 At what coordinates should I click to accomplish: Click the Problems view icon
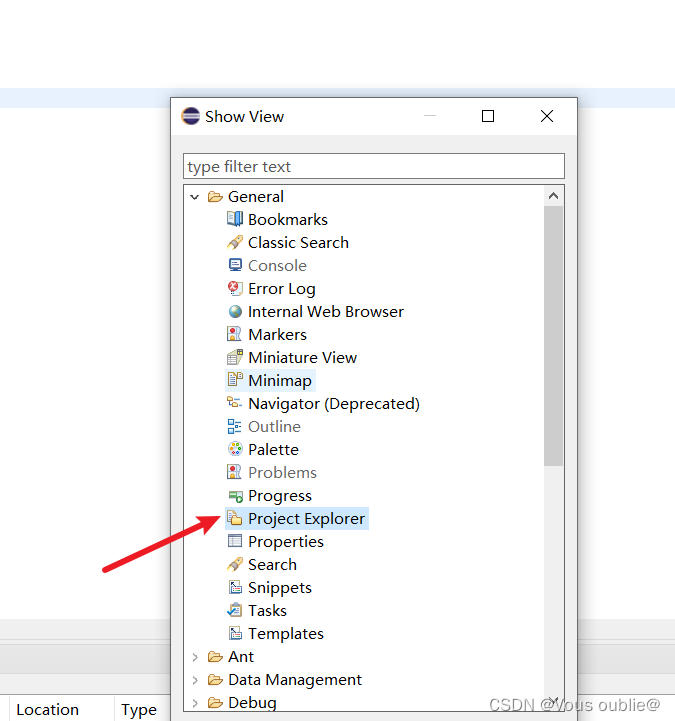tap(235, 472)
